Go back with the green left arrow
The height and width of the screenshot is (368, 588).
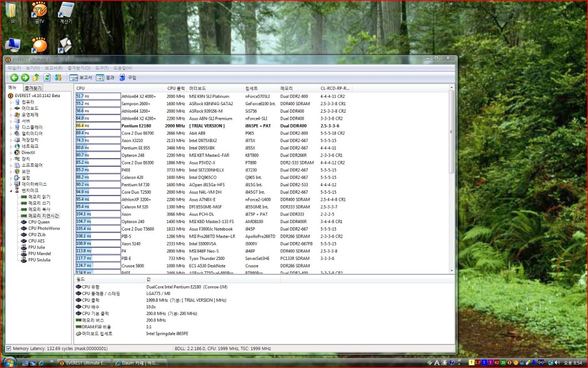[x=14, y=78]
